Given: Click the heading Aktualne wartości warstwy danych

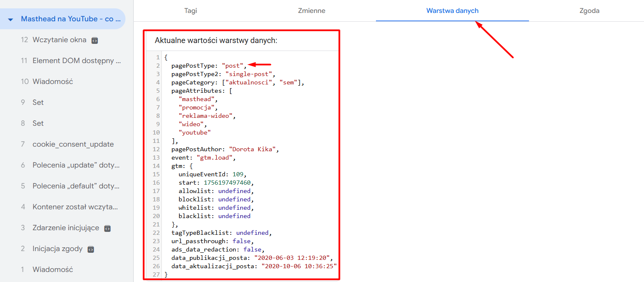Looking at the screenshot, I should [216, 41].
